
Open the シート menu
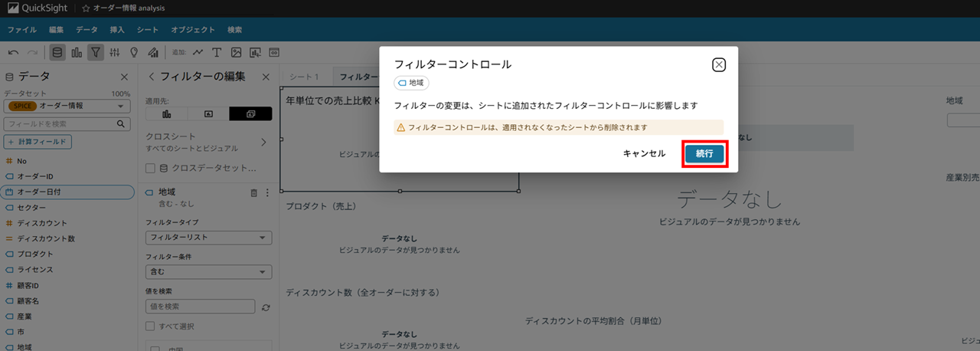148,29
